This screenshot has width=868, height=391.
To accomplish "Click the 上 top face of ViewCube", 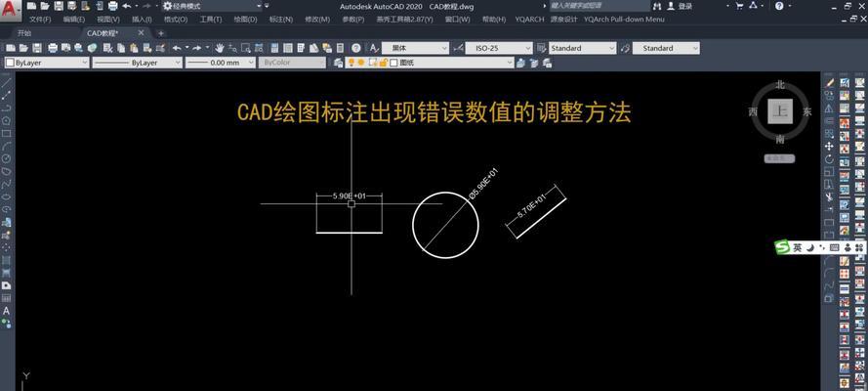I will pos(780,111).
